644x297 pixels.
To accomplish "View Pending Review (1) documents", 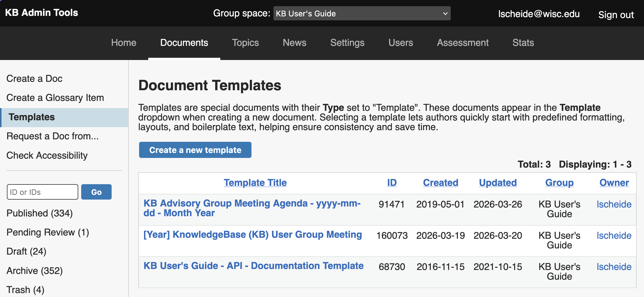I will point(48,232).
